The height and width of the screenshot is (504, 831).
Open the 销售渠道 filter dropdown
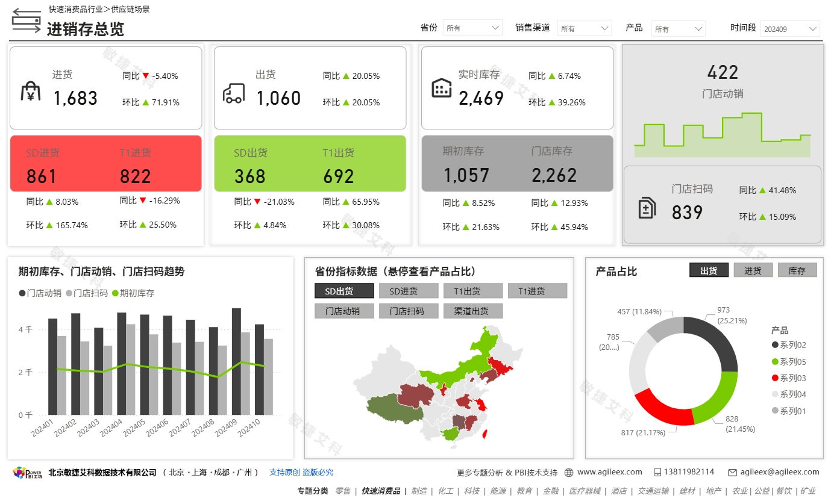point(584,27)
